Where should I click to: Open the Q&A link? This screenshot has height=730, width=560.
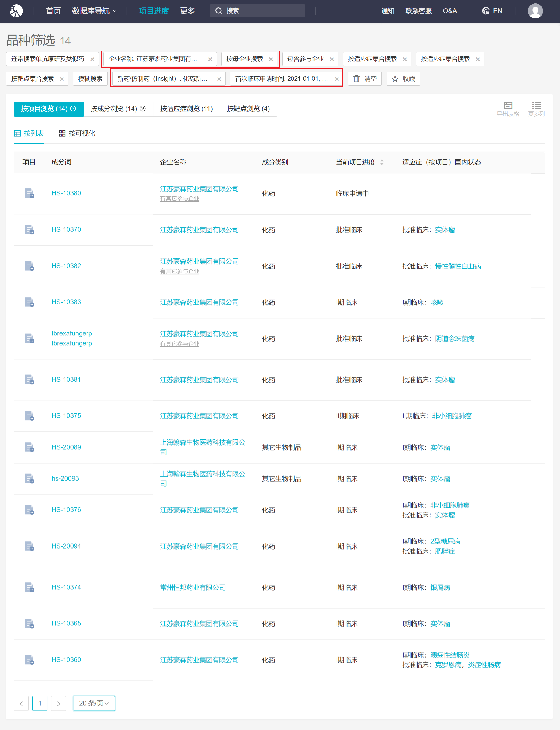[x=450, y=11]
